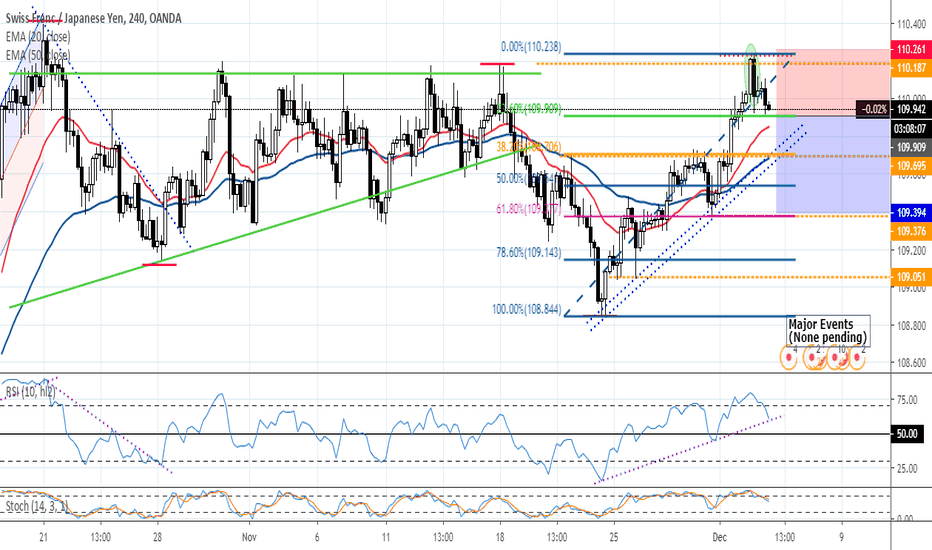Image resolution: width=932 pixels, height=550 pixels.
Task: Click the Major Events text box
Action: click(x=827, y=331)
